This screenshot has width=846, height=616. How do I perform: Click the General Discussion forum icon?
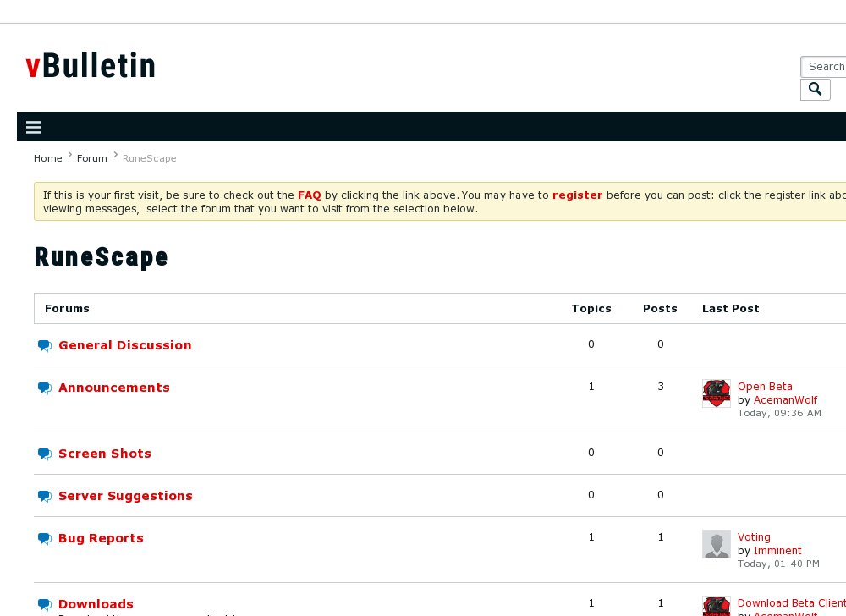(45, 345)
